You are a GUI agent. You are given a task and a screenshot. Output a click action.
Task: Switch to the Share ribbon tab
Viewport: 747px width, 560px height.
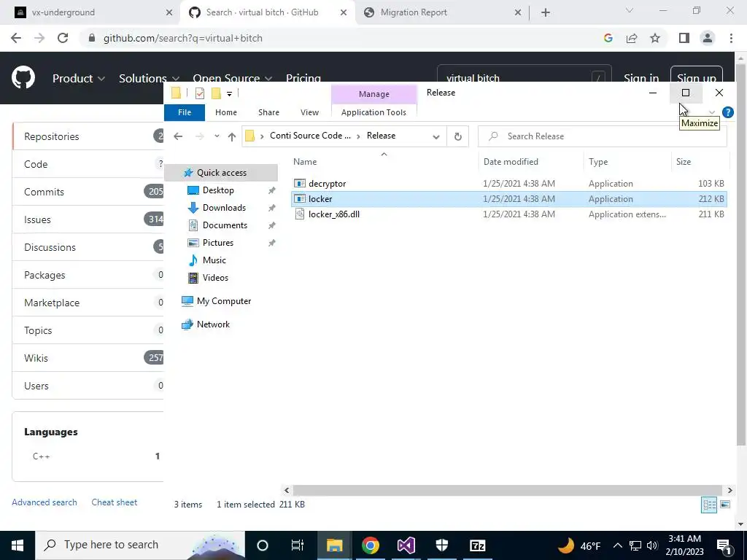click(268, 112)
